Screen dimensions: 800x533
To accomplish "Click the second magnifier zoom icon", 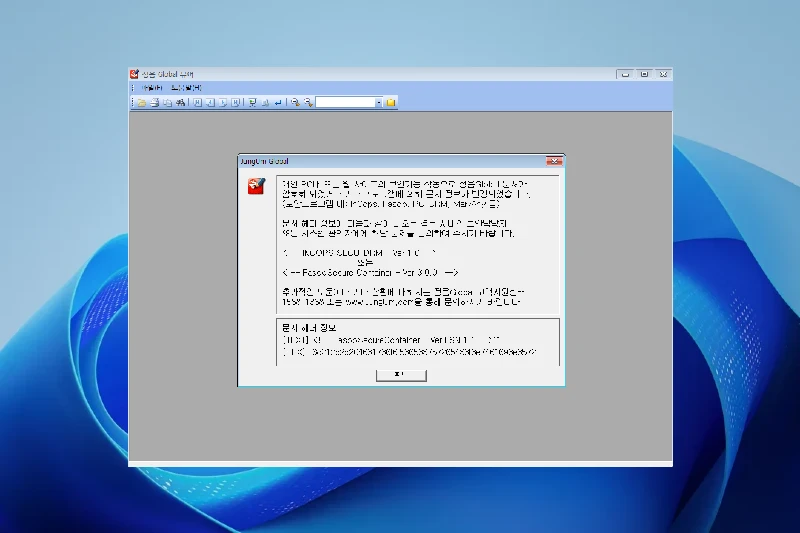I will [x=308, y=103].
